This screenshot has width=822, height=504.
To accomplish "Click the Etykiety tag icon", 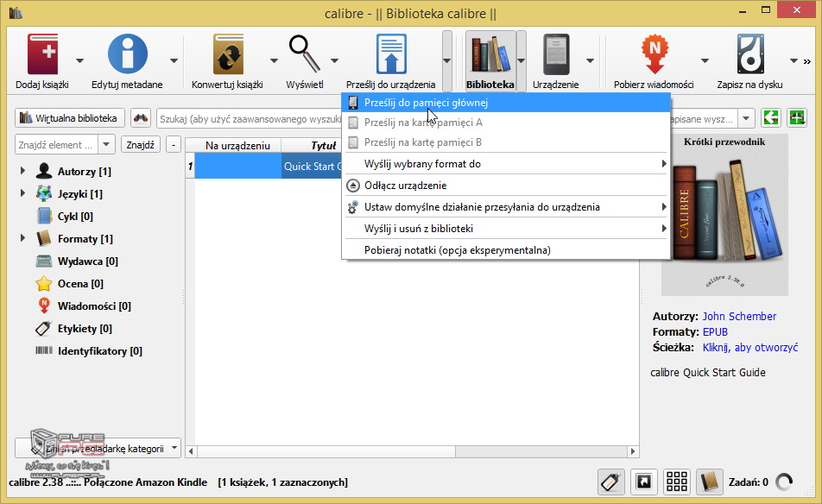I will pos(44,329).
